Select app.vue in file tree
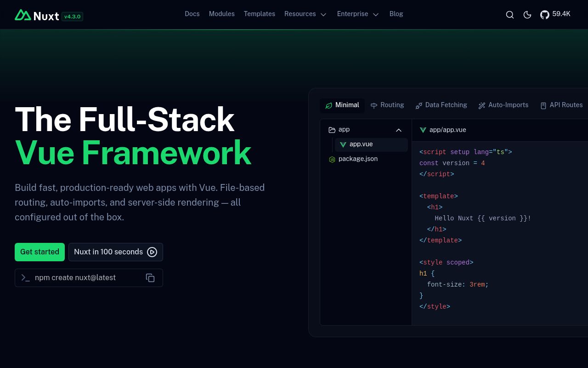This screenshot has height=368, width=588. click(x=361, y=144)
